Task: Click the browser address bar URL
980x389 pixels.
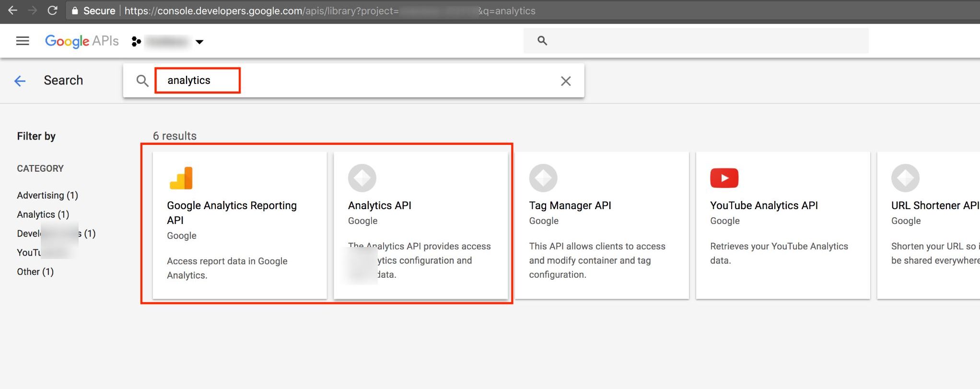Action: (330, 11)
